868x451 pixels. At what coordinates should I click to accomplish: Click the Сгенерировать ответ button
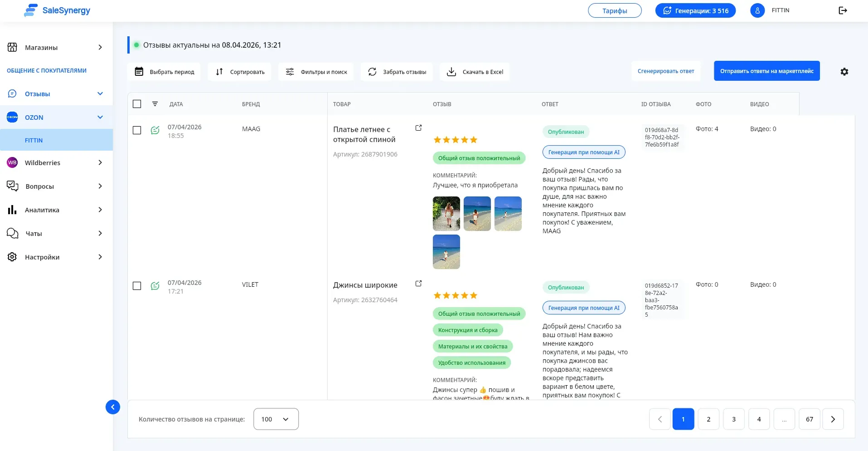pos(665,71)
